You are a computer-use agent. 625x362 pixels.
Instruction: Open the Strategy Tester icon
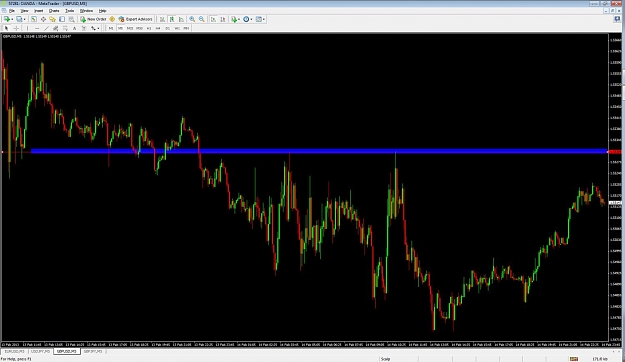(71, 19)
